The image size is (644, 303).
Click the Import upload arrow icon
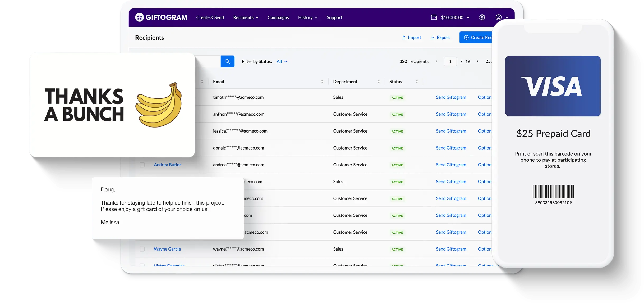pos(404,38)
